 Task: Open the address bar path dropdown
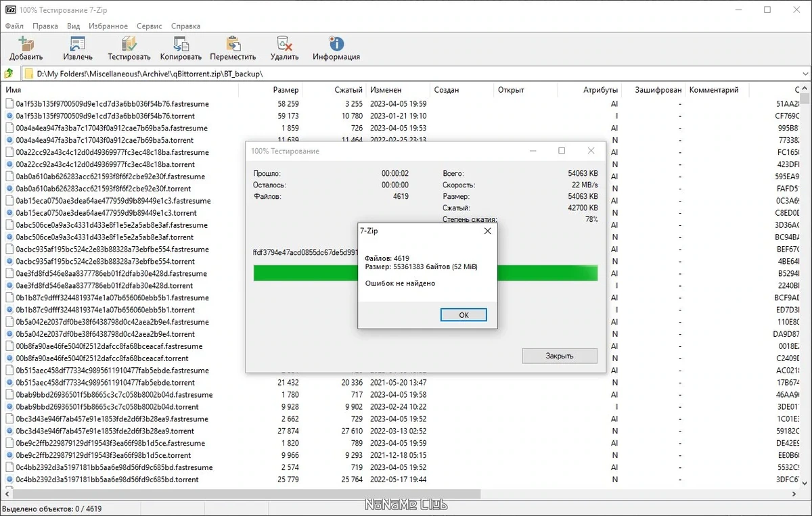(805, 73)
